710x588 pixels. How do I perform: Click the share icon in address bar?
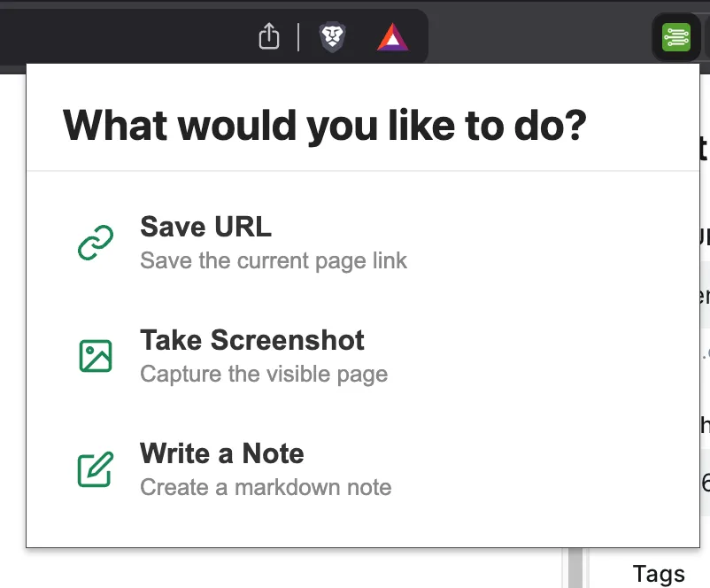click(x=269, y=35)
